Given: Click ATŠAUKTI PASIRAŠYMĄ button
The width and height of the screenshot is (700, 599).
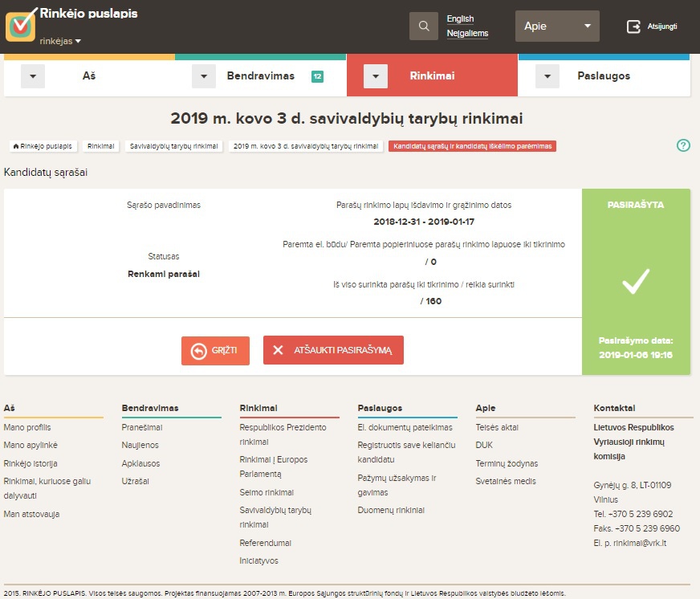Looking at the screenshot, I should 333,350.
